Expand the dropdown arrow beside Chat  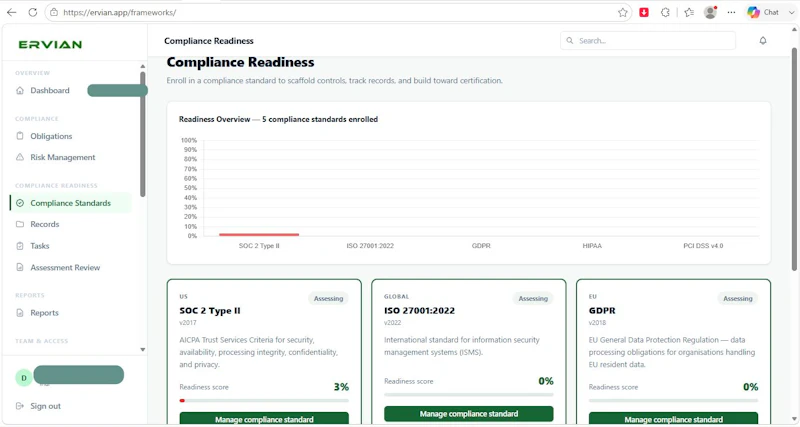791,12
